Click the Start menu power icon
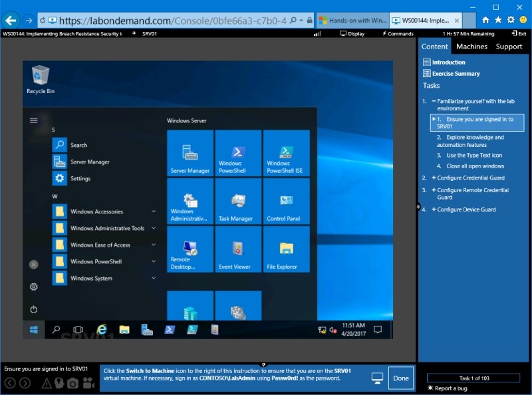This screenshot has height=395, width=532. 34,309
